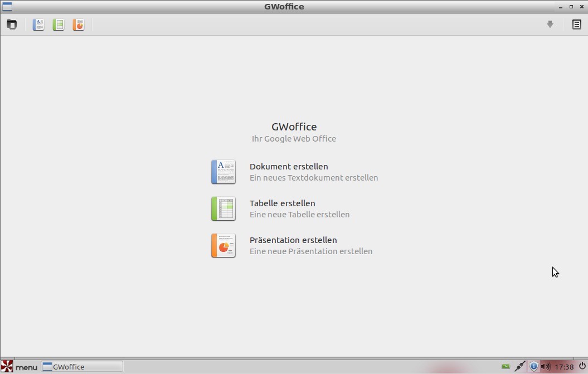
Task: Select 'Dokument erstellen' option
Action: point(289,166)
